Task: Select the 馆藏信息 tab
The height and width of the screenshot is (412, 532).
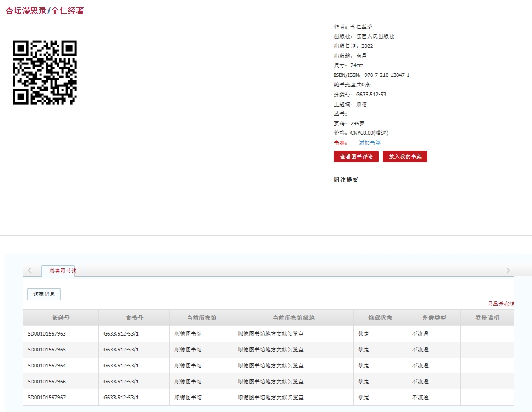Action: (x=44, y=294)
